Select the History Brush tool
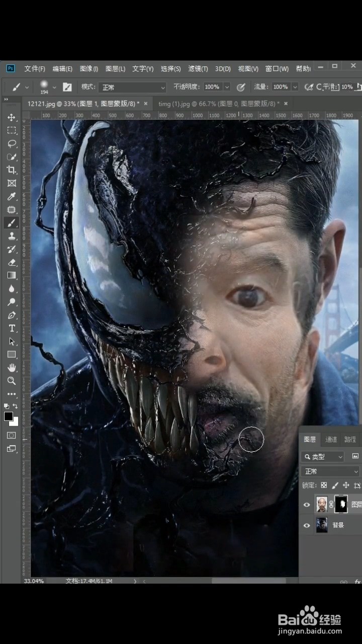Screen dimensions: 362x644 12,249
